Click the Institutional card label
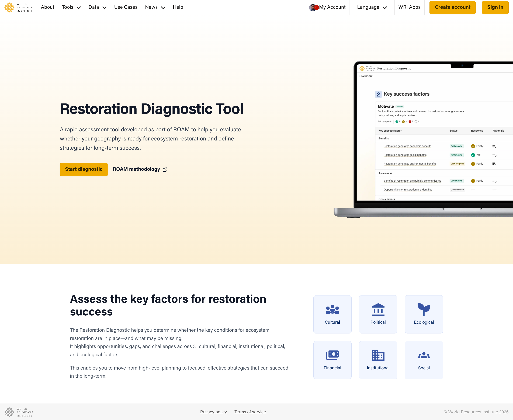Screen dimensions: 513x420 click(378, 368)
